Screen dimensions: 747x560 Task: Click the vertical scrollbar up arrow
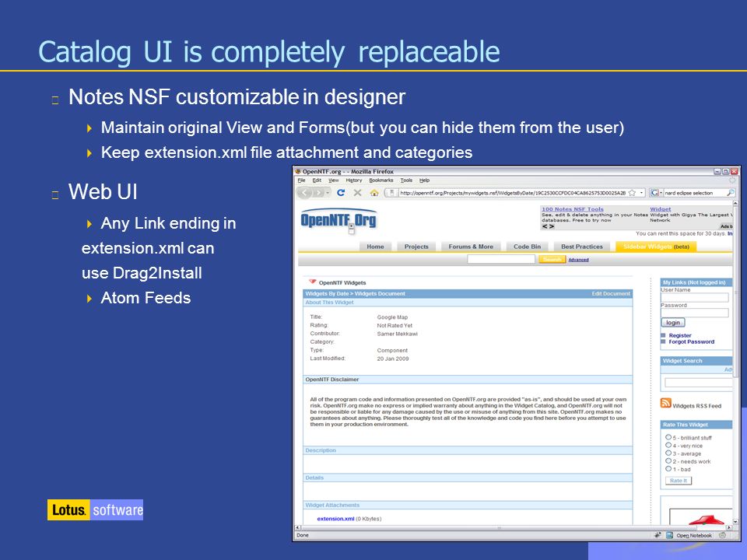[x=735, y=203]
